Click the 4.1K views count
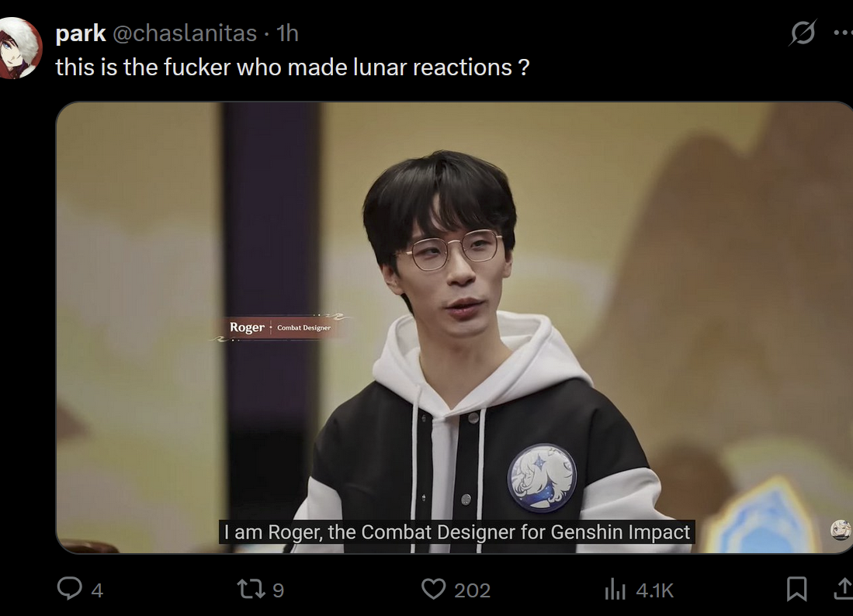Screen dimensions: 853x616 (654, 590)
